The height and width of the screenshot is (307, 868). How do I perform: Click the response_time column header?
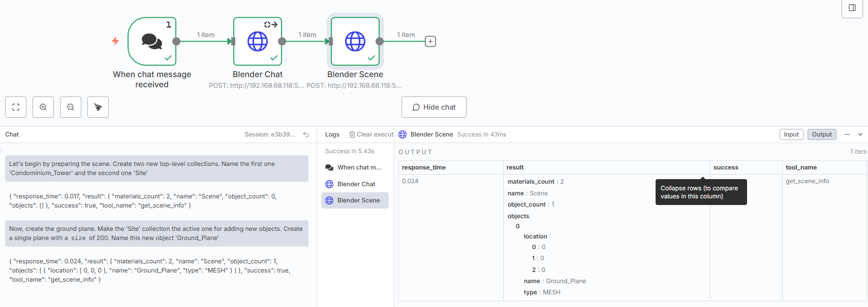tap(451, 167)
